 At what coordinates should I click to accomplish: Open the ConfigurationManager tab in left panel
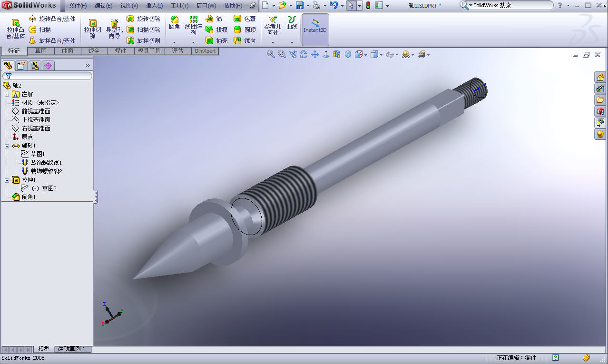click(35, 65)
